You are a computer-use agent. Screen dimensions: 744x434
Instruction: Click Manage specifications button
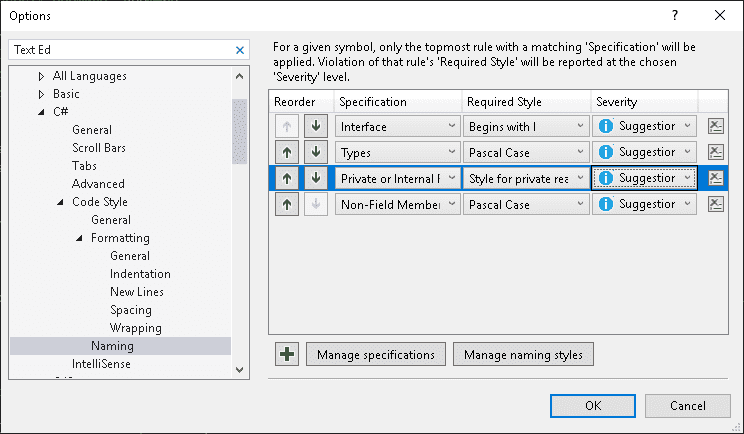[x=376, y=354]
